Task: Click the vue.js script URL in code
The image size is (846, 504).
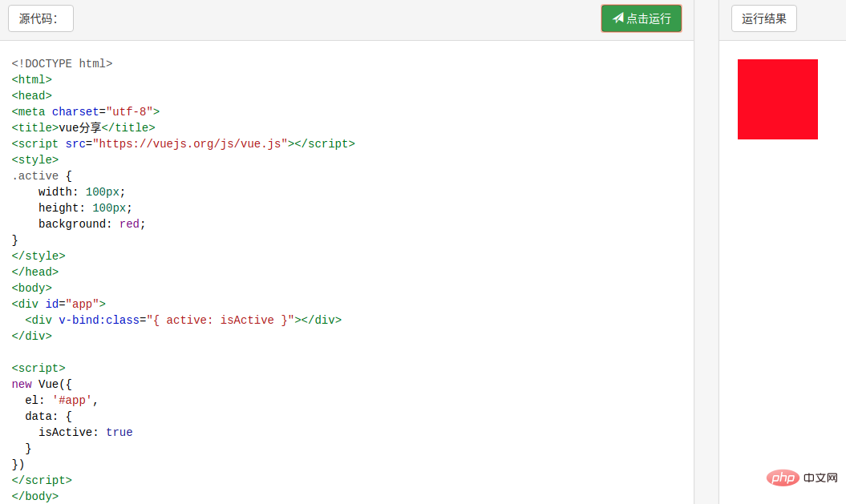Action: pyautogui.click(x=190, y=143)
